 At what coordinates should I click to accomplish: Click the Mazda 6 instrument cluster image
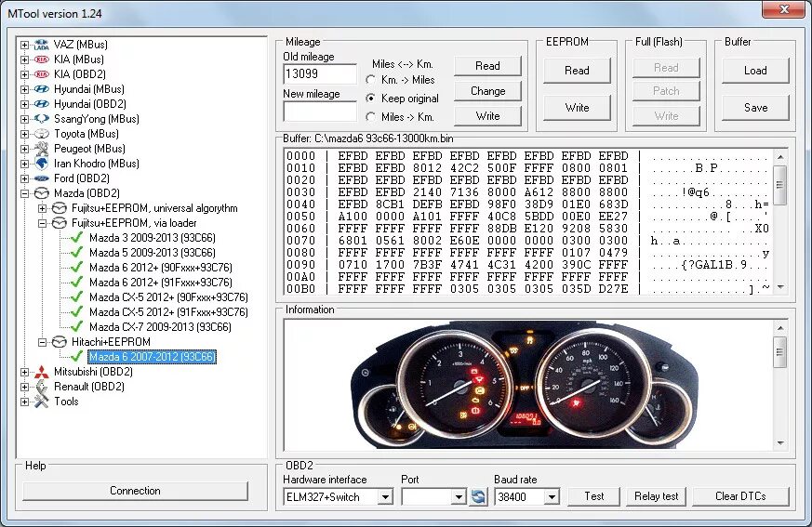tap(525, 386)
